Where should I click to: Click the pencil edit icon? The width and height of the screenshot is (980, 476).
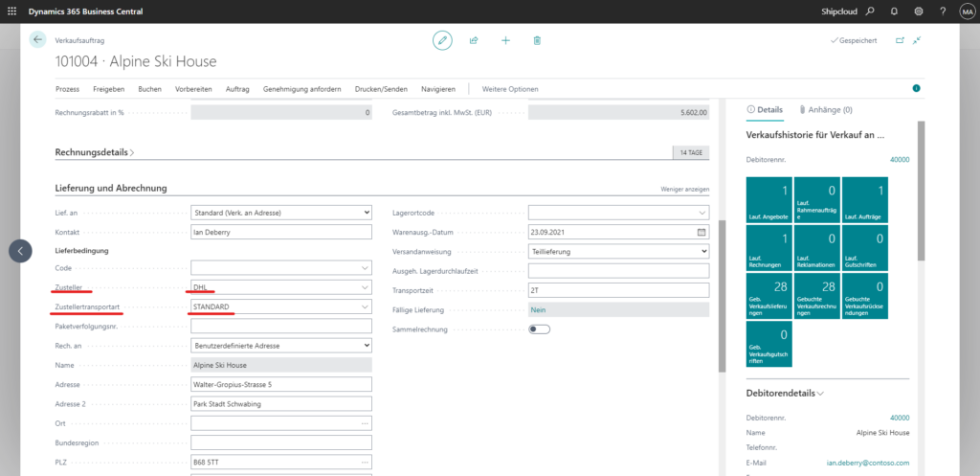[442, 40]
